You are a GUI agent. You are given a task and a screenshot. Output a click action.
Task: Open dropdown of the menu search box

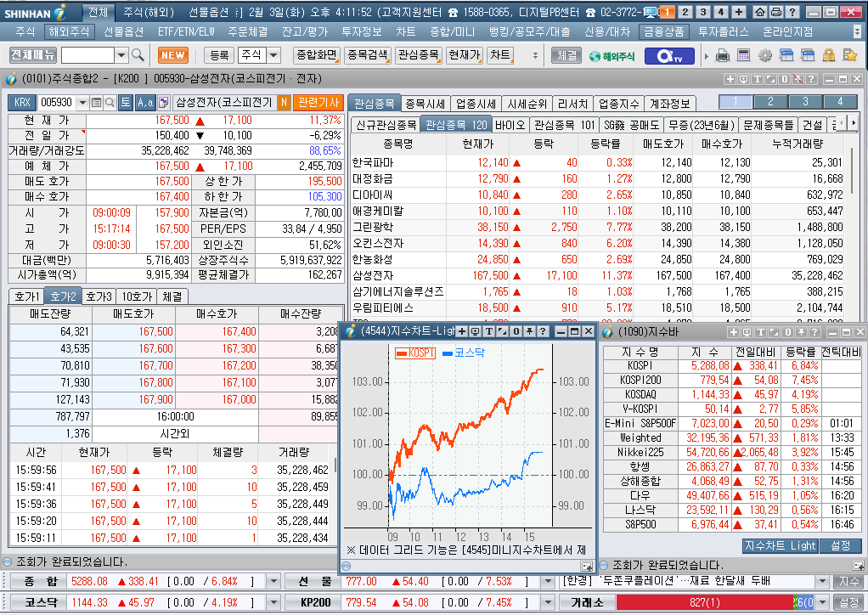point(121,55)
